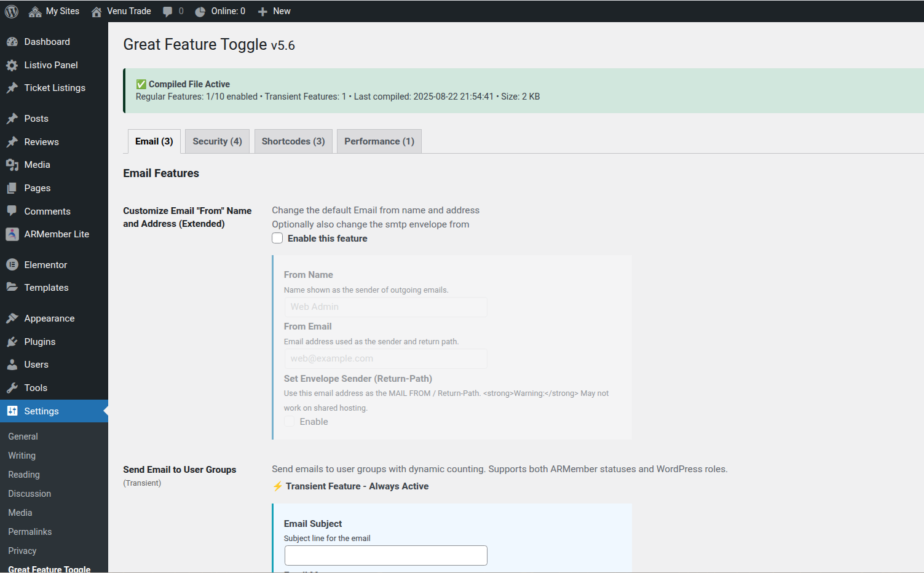Open the Venu Trade site menu

click(x=121, y=11)
